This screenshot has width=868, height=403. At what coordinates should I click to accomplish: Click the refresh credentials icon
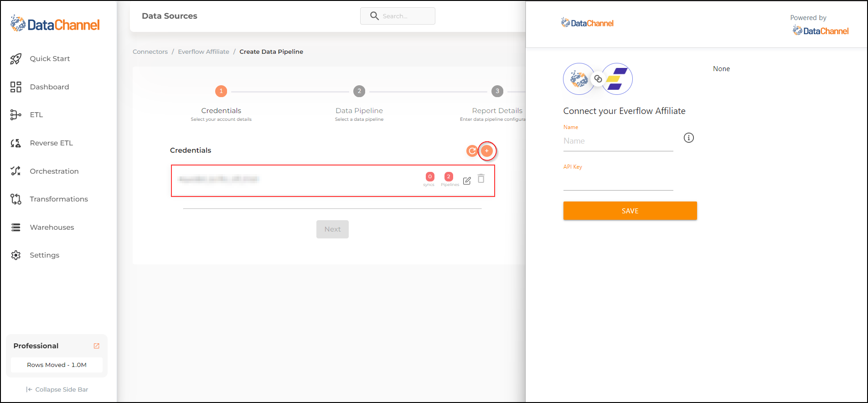coord(472,151)
